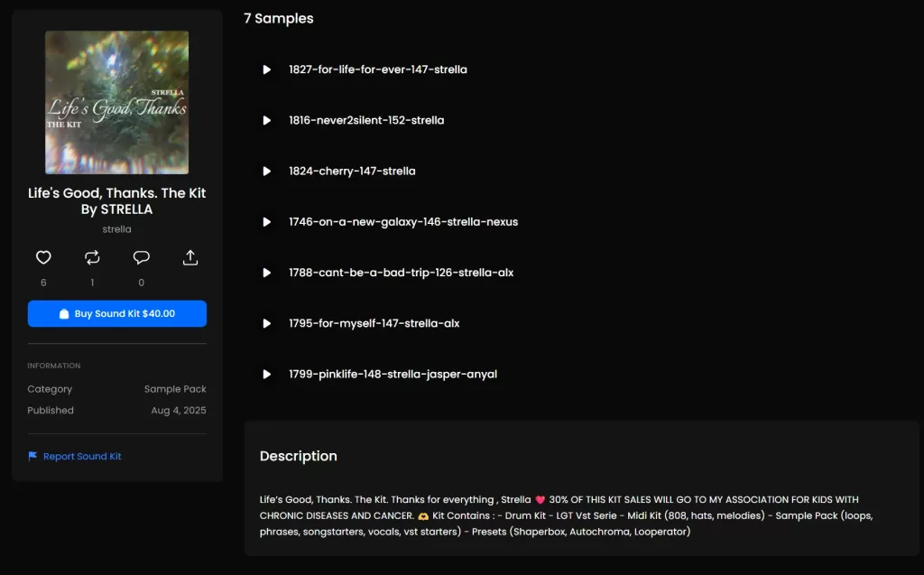Play sample 1816-never2silent-152-strella

tap(267, 120)
